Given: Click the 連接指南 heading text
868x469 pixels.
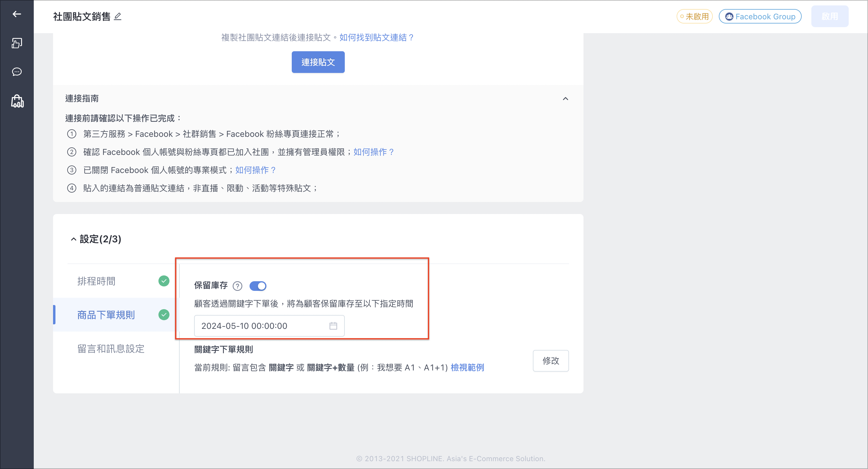Looking at the screenshot, I should pyautogui.click(x=82, y=98).
